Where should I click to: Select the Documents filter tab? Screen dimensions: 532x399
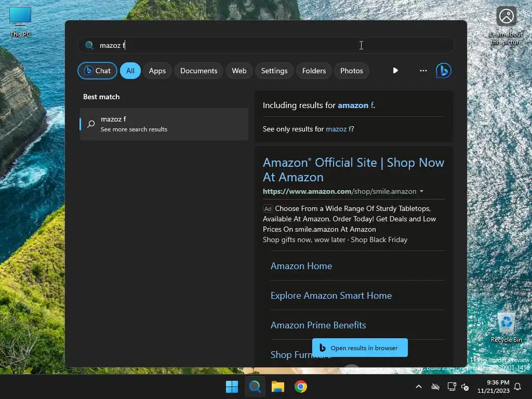[x=198, y=71]
